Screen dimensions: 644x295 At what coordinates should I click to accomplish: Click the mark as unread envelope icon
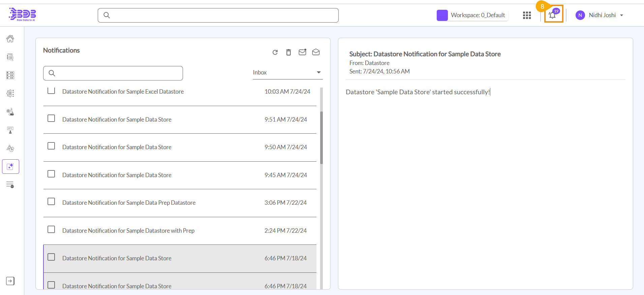[302, 52]
